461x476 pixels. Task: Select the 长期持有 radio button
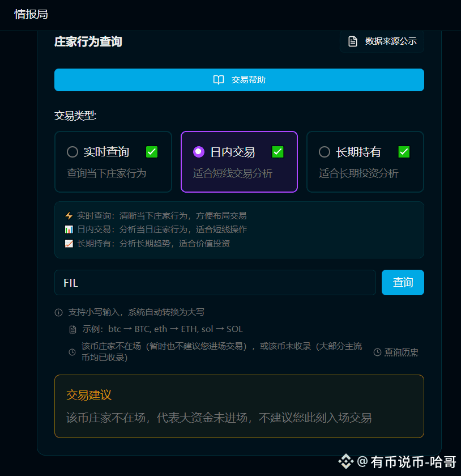(325, 152)
